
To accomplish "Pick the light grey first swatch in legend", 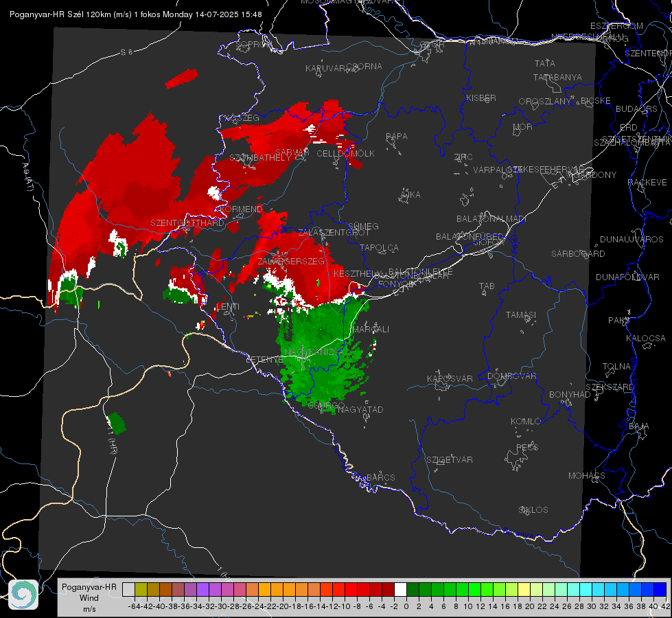I will point(128,590).
